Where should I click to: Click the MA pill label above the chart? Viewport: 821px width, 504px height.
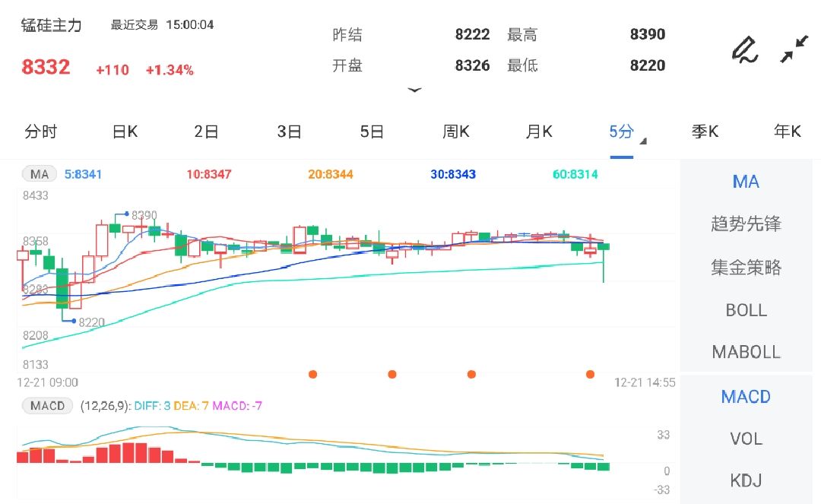tap(39, 173)
